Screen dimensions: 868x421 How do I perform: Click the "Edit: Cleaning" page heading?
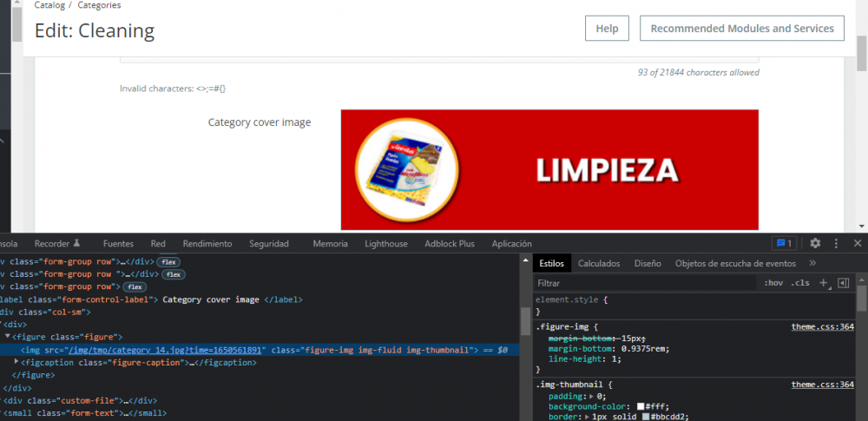(94, 30)
